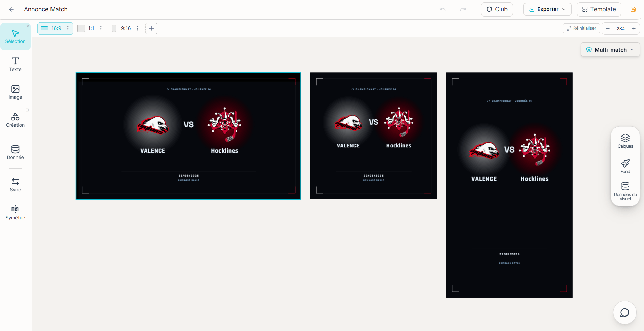Image resolution: width=644 pixels, height=331 pixels.
Task: Activate the Symétrie tool
Action: coord(15,213)
